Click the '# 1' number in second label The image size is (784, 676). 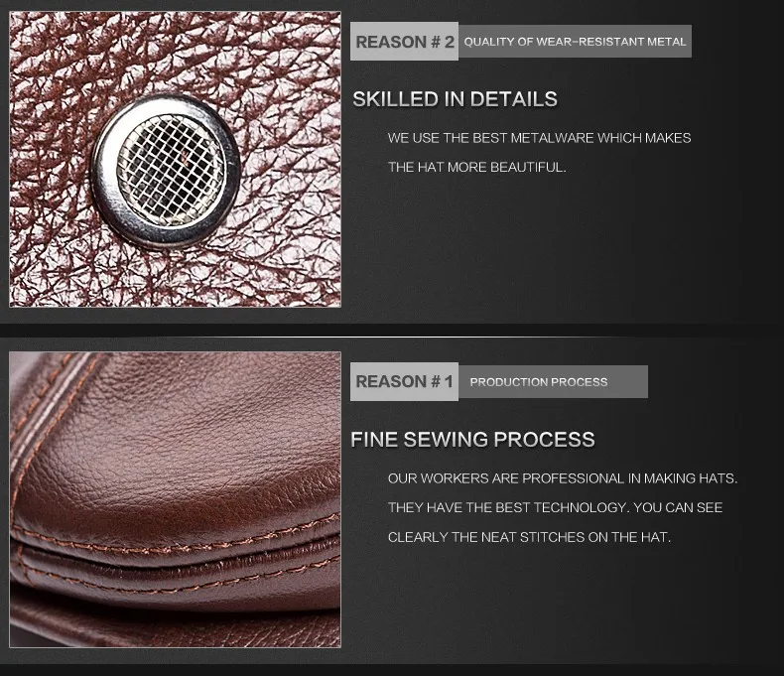tap(442, 381)
